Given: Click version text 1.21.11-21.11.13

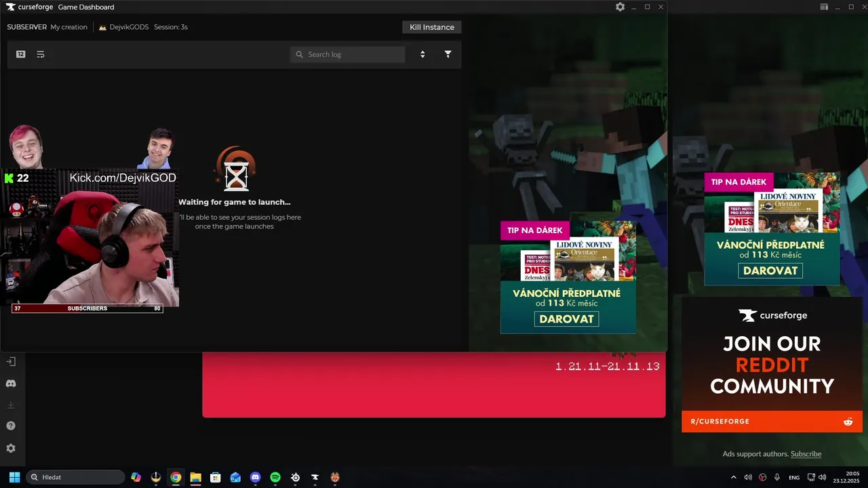Looking at the screenshot, I should (607, 366).
